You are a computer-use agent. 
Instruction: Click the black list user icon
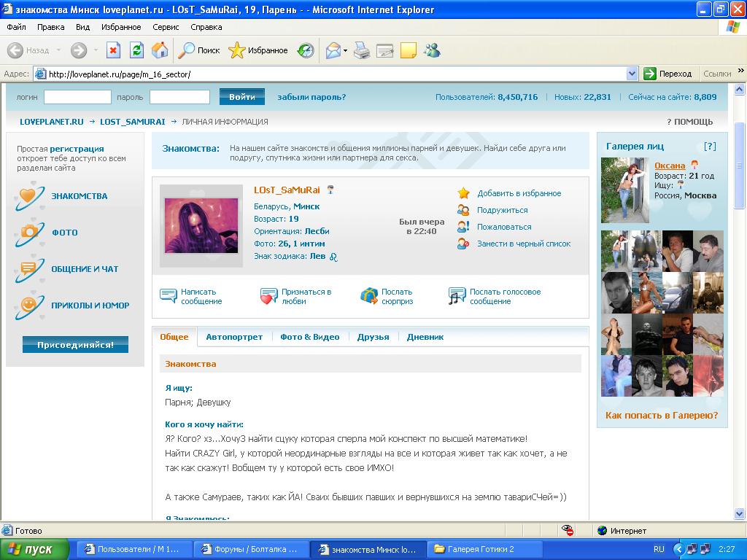[463, 244]
